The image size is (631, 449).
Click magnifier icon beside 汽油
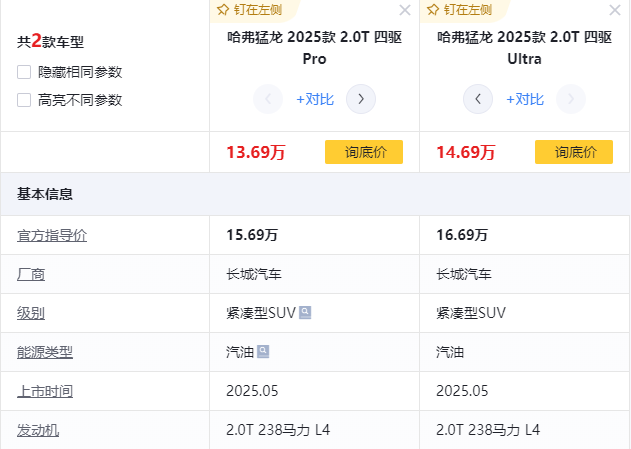click(x=263, y=352)
